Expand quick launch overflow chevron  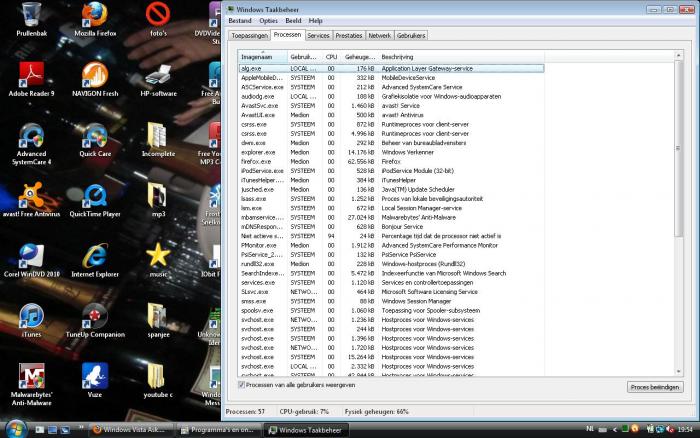click(81, 427)
